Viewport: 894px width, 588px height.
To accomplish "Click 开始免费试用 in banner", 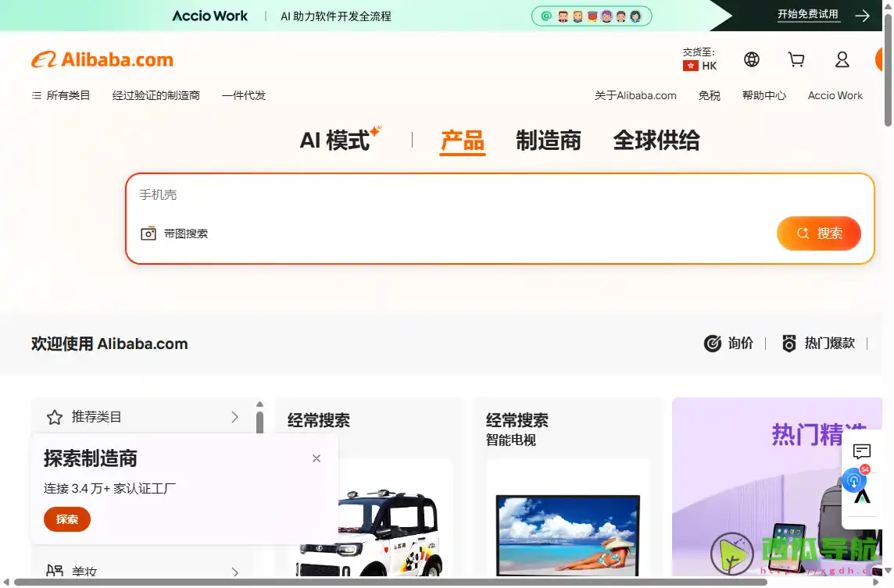I will pos(808,15).
